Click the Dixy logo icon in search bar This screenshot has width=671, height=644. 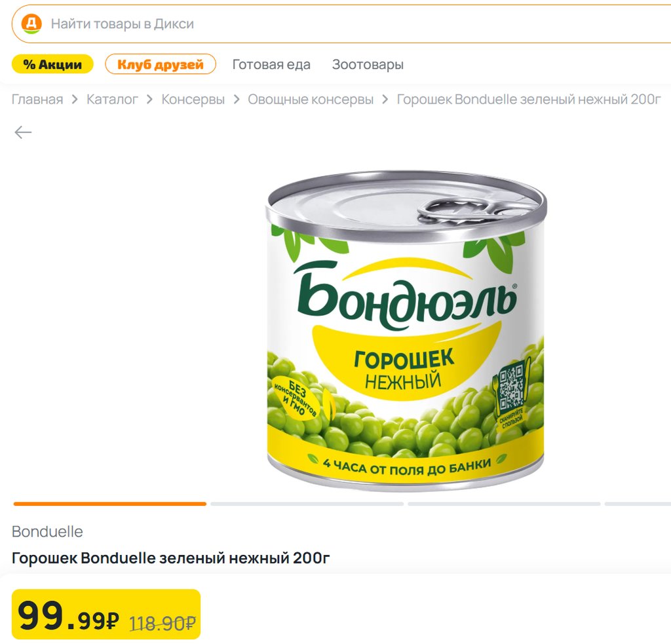coord(31,24)
